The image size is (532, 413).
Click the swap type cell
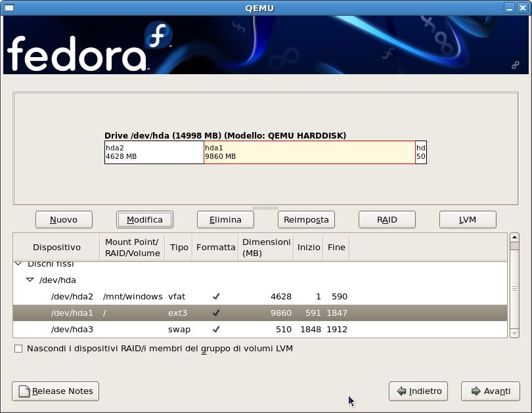point(179,329)
